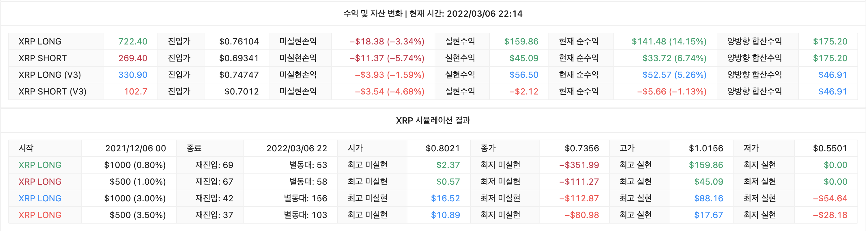Viewport: 868px width, 231px height.
Task: Click the blue quantity value 330.90
Action: (133, 75)
